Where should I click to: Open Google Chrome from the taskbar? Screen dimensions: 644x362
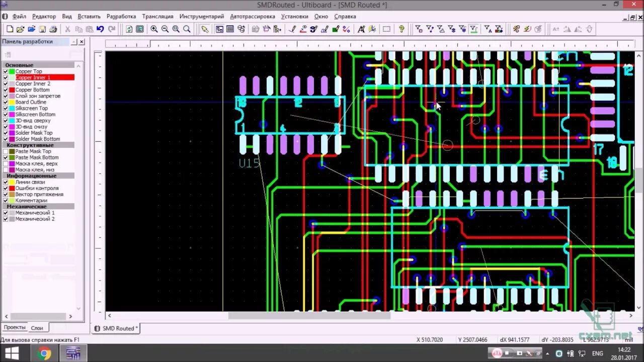pyautogui.click(x=44, y=353)
